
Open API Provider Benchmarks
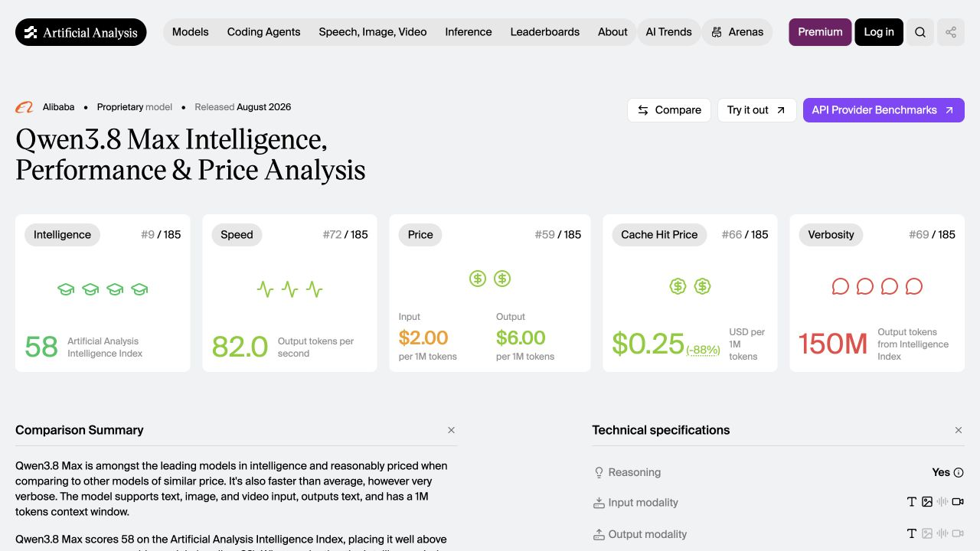(884, 110)
